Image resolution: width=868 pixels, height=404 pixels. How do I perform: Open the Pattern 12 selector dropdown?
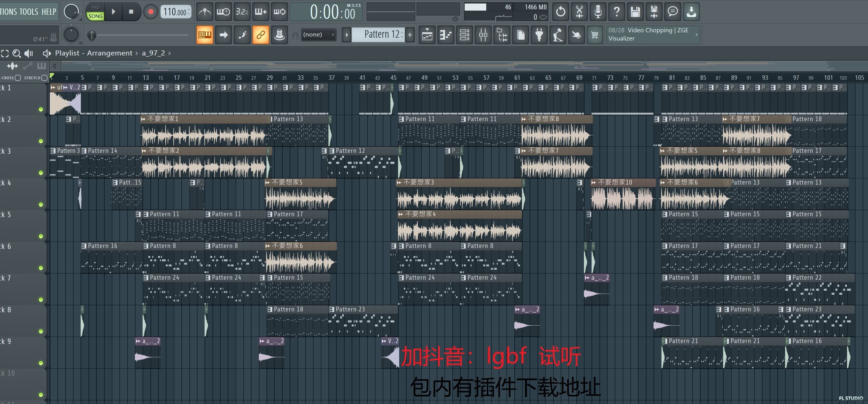click(x=378, y=34)
